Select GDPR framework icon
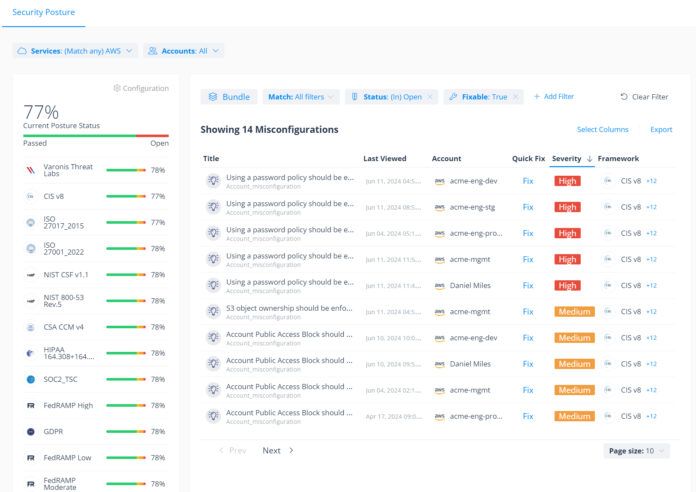This screenshot has height=492, width=696. 31,432
